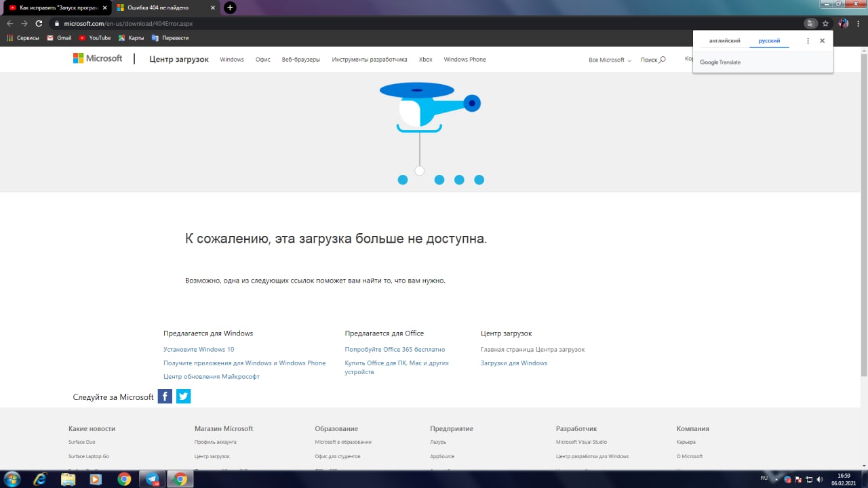Open Лазурь footer link
Image resolution: width=868 pixels, height=488 pixels.
[x=438, y=442]
